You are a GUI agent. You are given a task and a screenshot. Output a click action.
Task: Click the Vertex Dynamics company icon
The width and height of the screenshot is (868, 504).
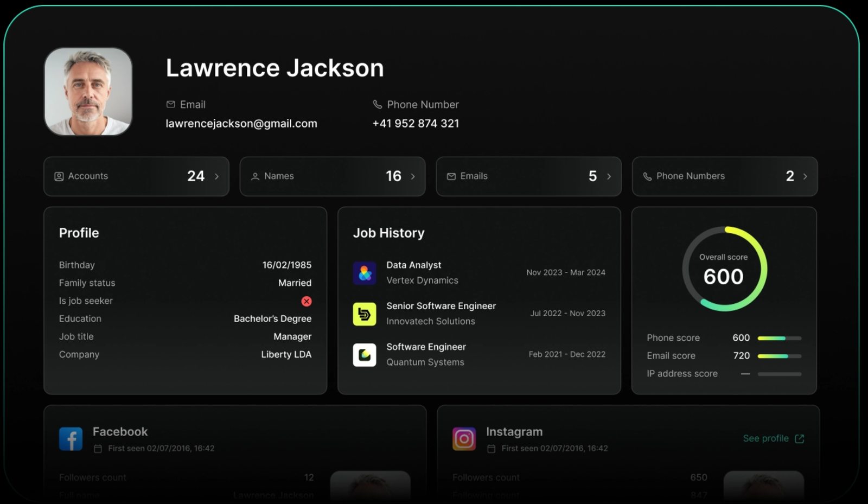(x=365, y=273)
